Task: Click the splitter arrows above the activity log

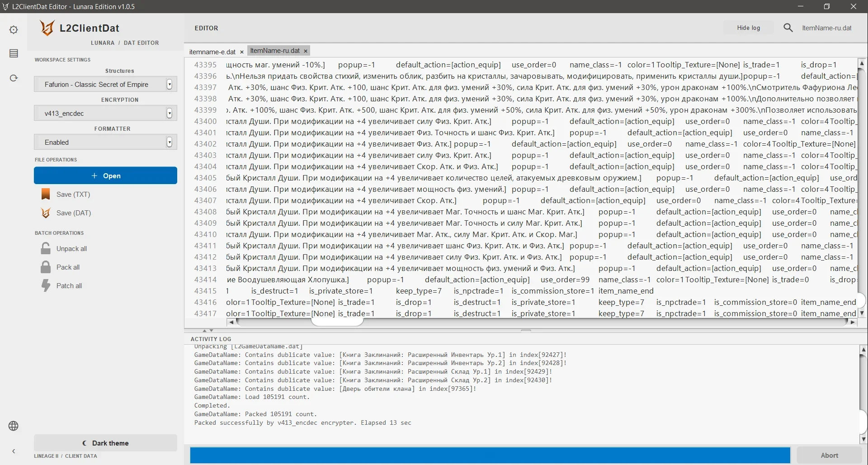Action: (x=208, y=331)
